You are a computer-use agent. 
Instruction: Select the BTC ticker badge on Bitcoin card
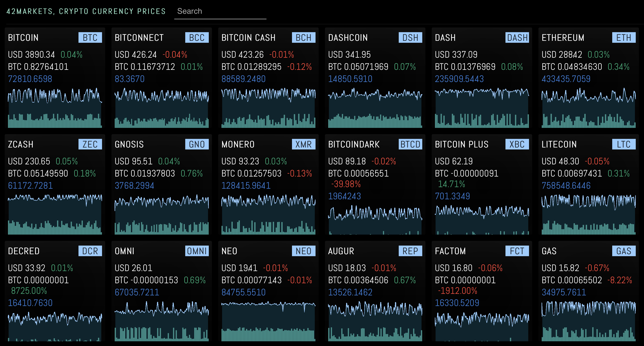(90, 38)
